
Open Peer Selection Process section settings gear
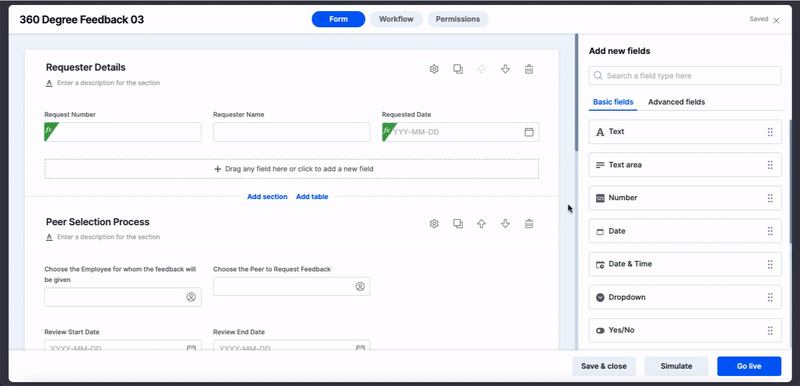coord(434,223)
